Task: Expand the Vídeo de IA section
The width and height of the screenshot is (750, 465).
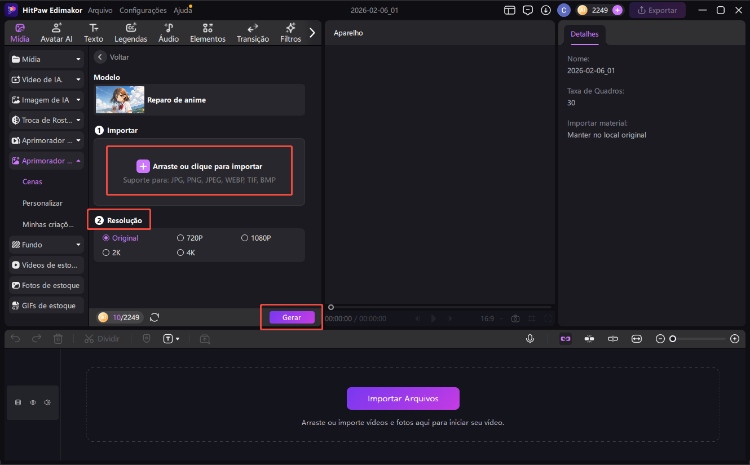Action: click(46, 79)
